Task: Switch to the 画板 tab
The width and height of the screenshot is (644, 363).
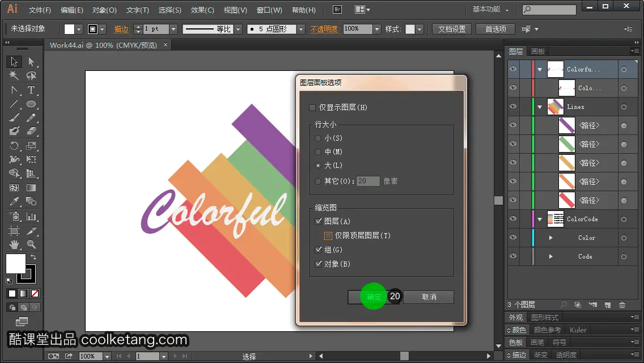Action: (537, 52)
